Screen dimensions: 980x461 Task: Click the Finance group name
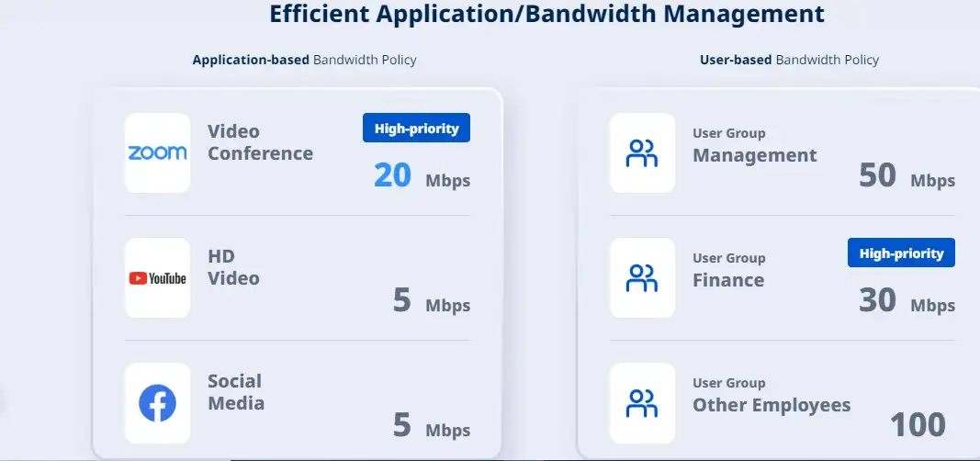[728, 280]
